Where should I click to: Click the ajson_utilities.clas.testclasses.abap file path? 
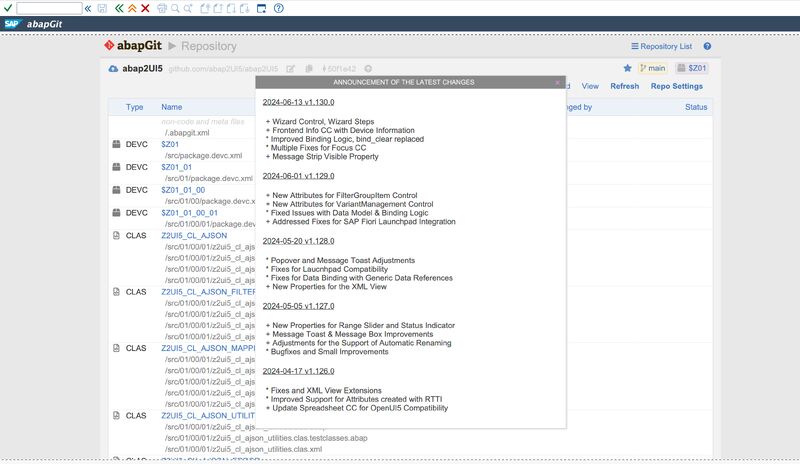[266, 438]
